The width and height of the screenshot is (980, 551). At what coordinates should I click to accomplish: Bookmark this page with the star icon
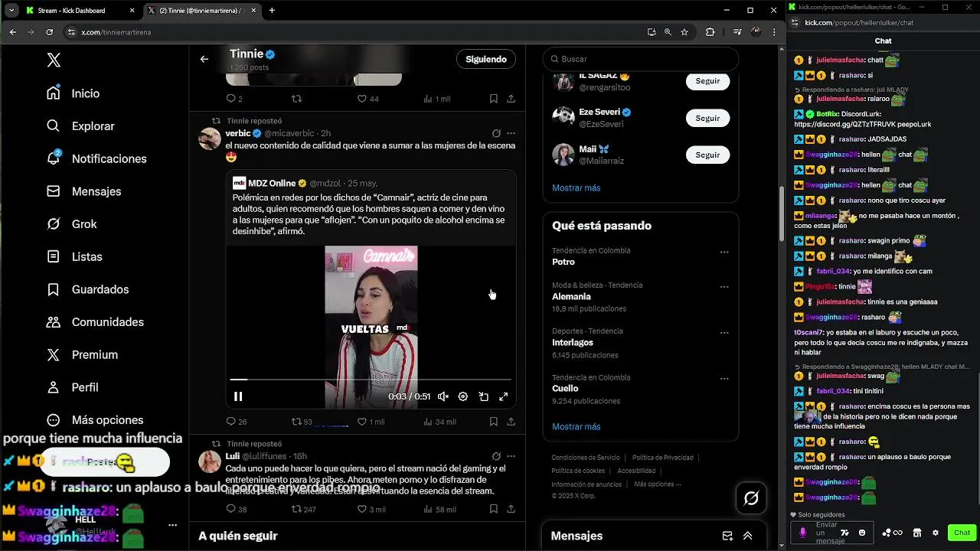pyautogui.click(x=684, y=32)
